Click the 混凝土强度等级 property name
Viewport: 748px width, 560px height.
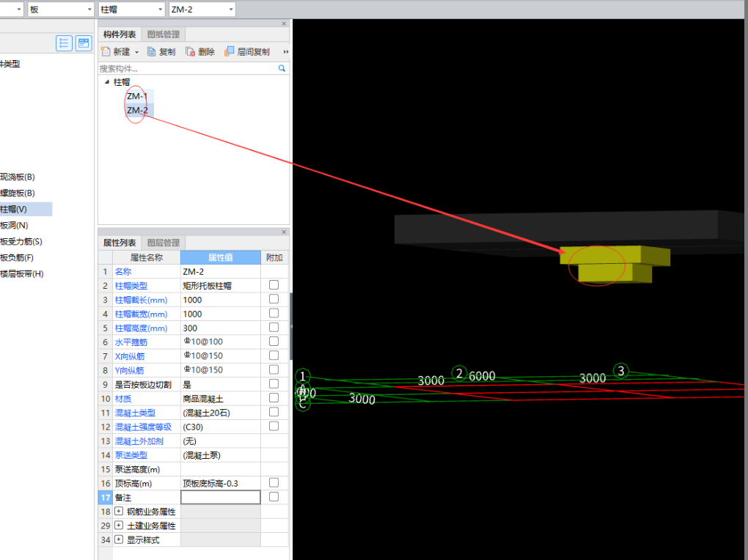pos(143,427)
